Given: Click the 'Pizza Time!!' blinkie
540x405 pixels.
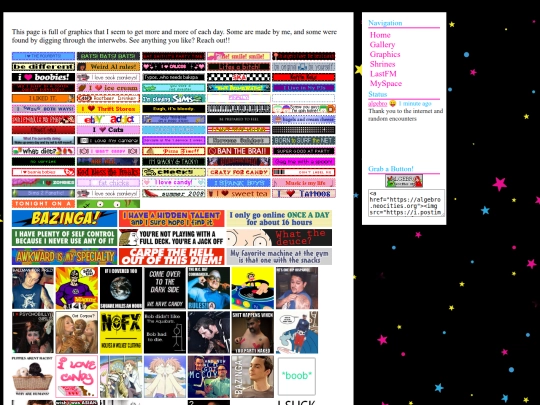Looking at the screenshot, I should coord(174,151).
